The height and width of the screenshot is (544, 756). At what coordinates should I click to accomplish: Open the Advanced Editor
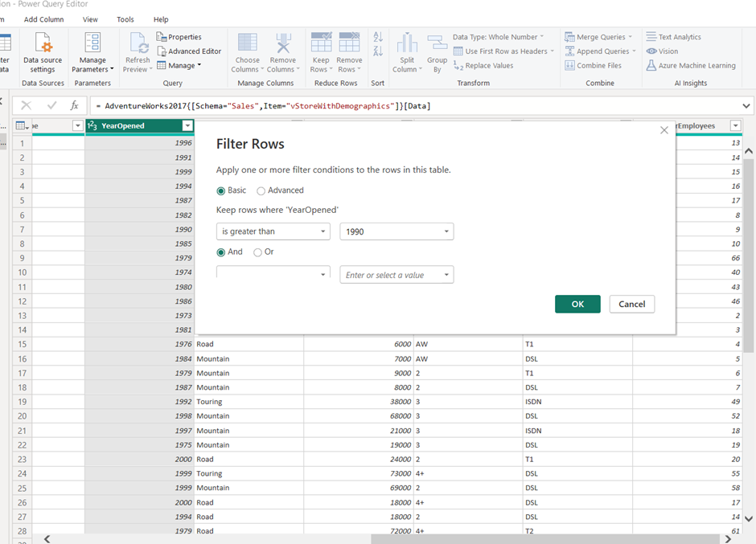pyautogui.click(x=189, y=51)
